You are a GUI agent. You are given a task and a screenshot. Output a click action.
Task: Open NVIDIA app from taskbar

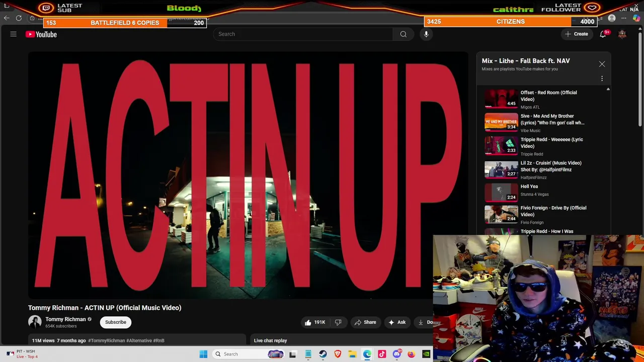pos(426,354)
